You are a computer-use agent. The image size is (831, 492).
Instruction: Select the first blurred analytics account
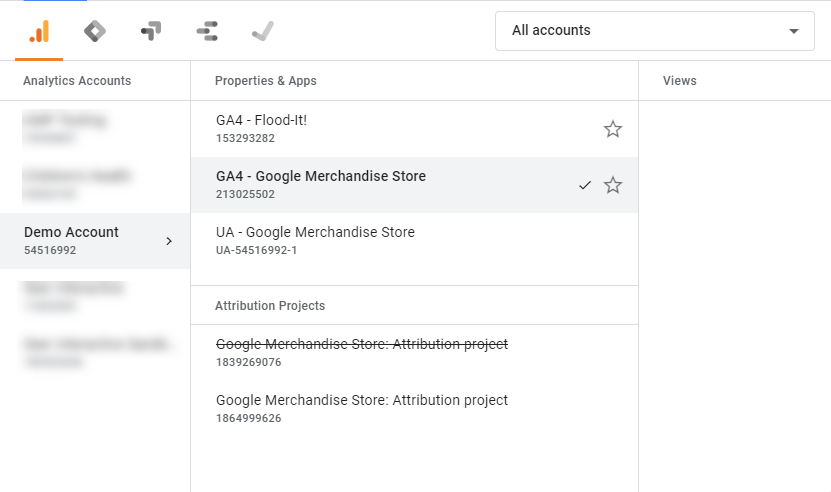coord(70,128)
